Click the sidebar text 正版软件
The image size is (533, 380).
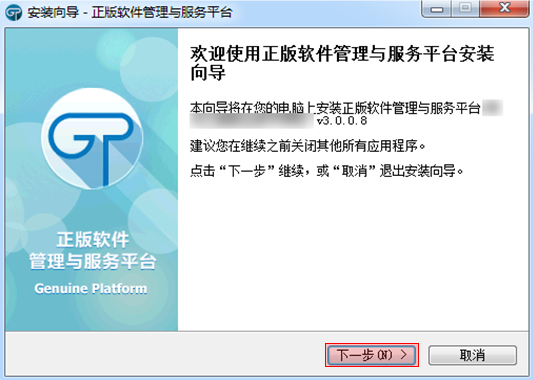(92, 239)
